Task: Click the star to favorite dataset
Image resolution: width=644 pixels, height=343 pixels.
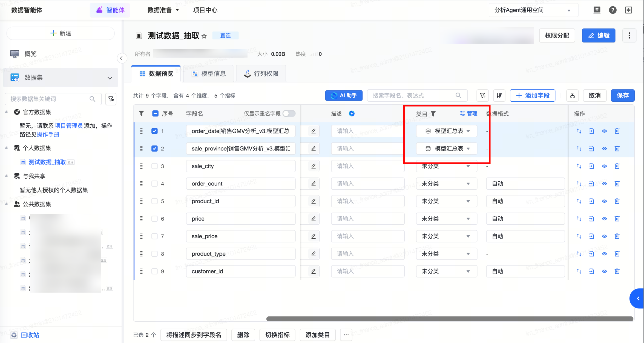Action: click(204, 36)
